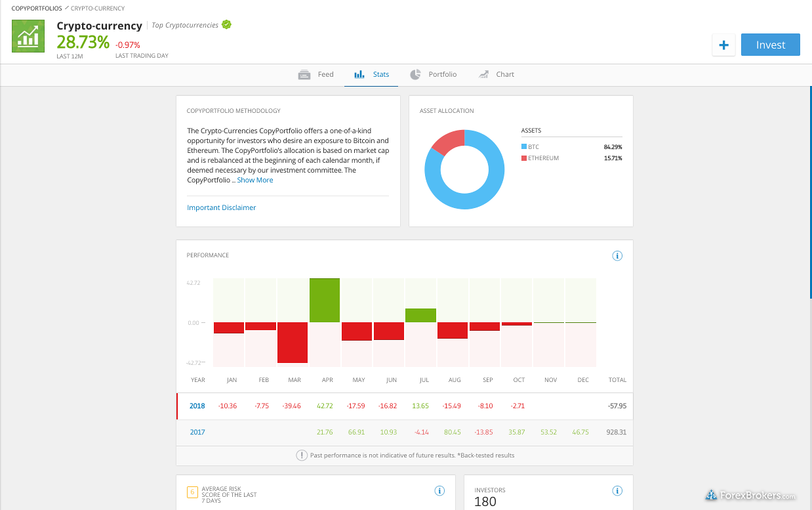The image size is (812, 510).
Task: Click the risk score 6 badge
Action: coord(193,492)
